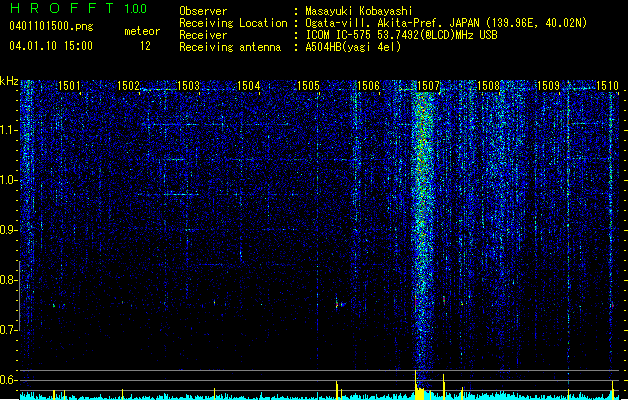The height and width of the screenshot is (400, 629).
Task: Click the 1510 time marker
Action: (608, 85)
